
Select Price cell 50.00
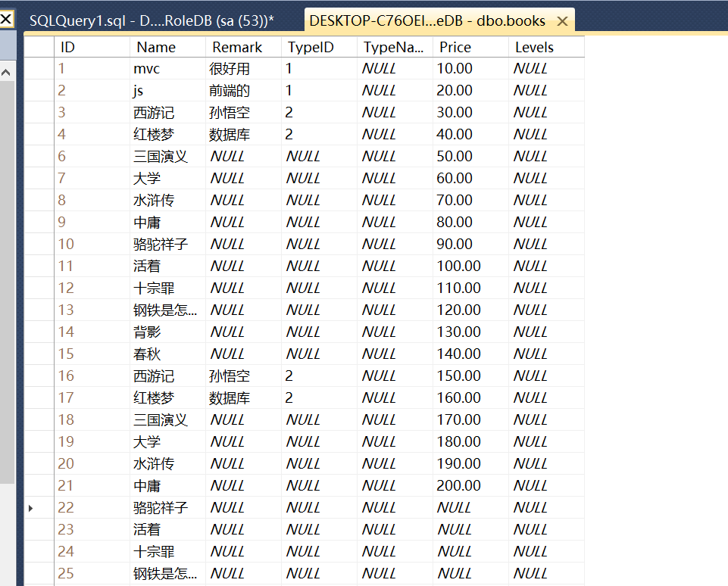(x=470, y=157)
